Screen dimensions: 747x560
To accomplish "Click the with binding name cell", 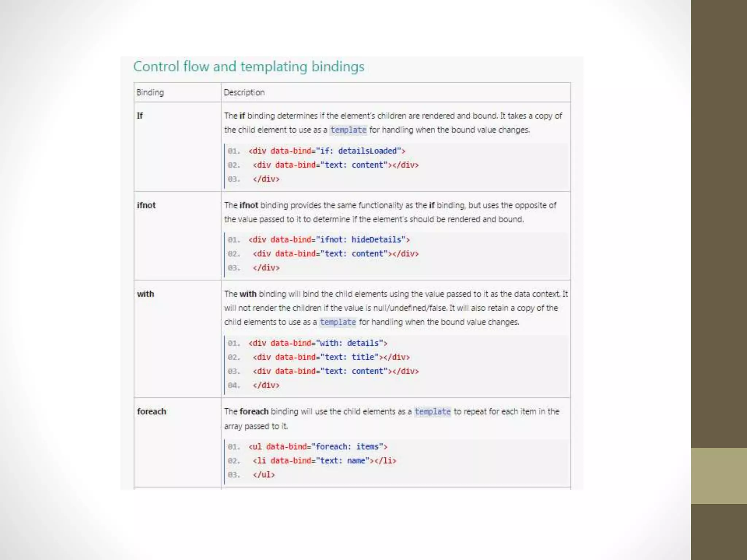I will (x=146, y=294).
